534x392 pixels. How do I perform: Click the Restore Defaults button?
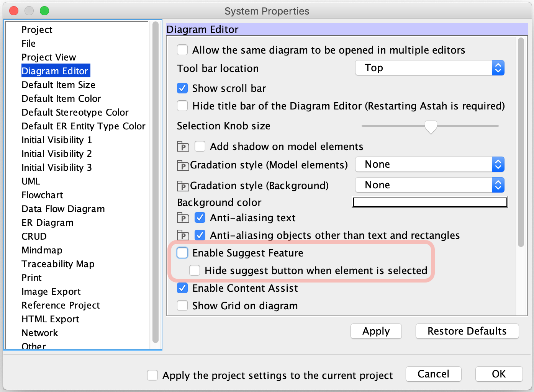click(x=467, y=331)
